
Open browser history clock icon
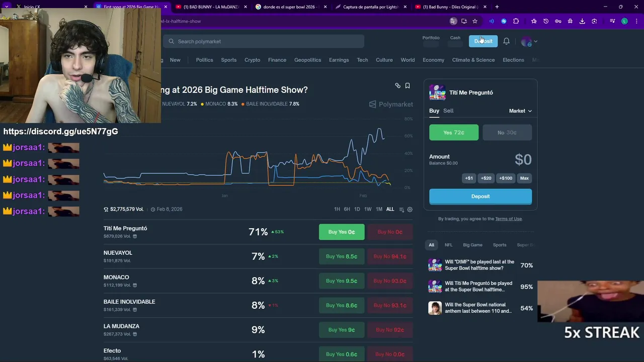(546, 21)
